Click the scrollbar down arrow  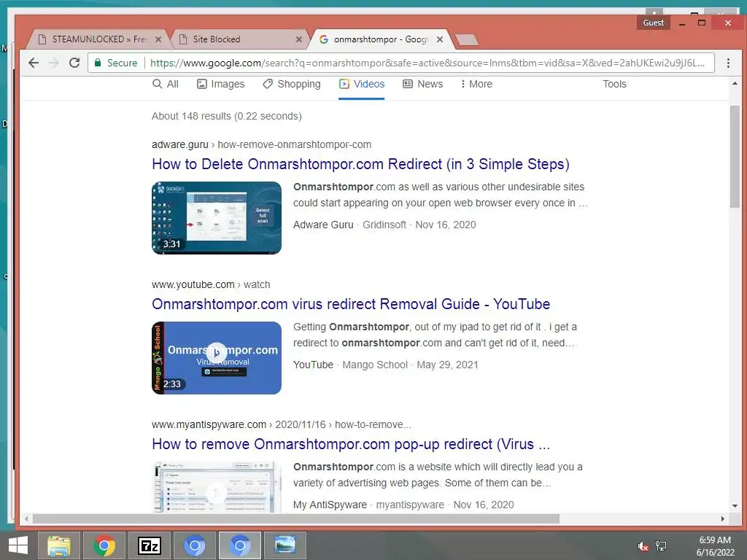click(735, 506)
